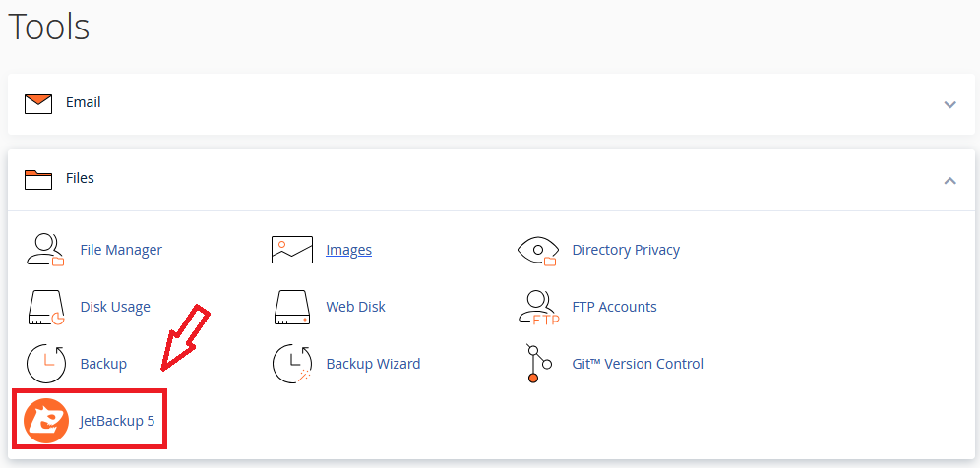Click the Files section title
980x468 pixels.
click(x=80, y=178)
